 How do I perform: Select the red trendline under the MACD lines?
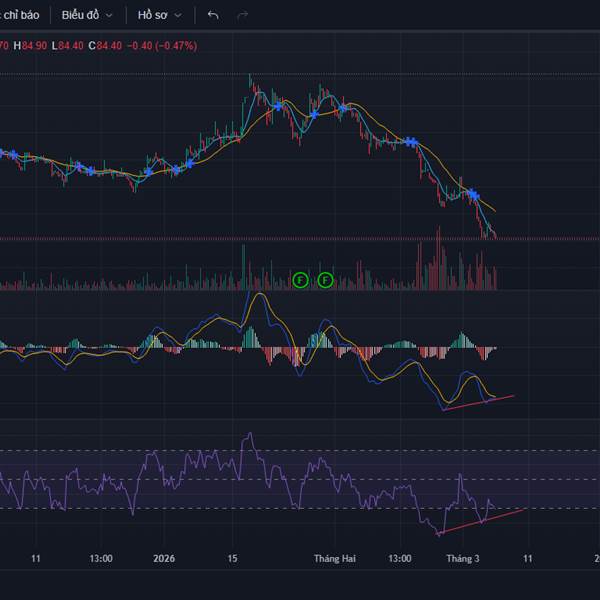478,403
